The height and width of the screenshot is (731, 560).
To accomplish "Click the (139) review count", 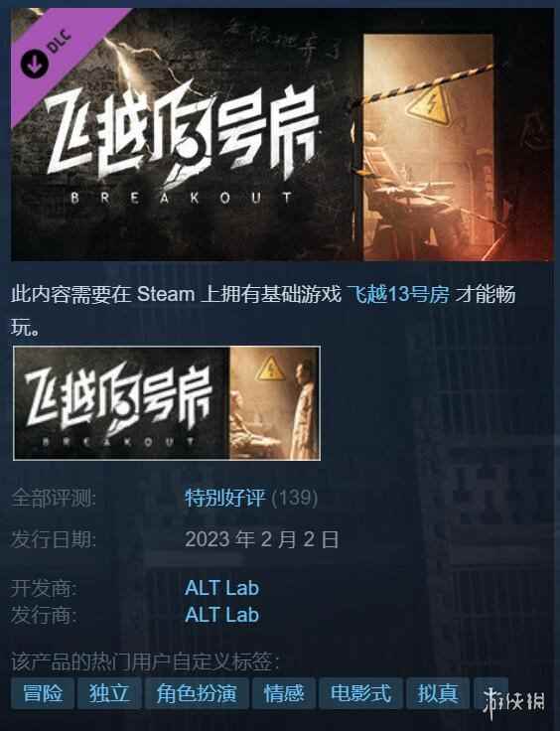I will [x=295, y=498].
